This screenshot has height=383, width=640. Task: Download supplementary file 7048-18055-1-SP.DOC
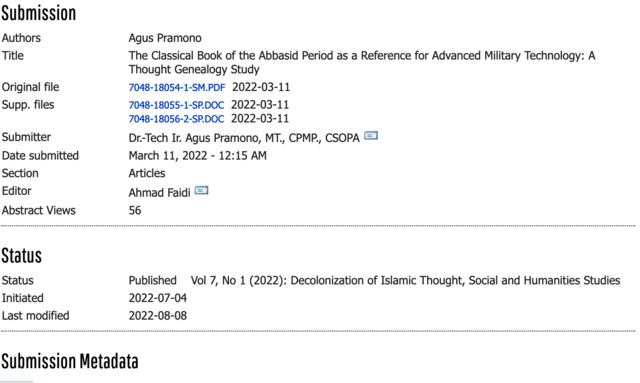(176, 105)
